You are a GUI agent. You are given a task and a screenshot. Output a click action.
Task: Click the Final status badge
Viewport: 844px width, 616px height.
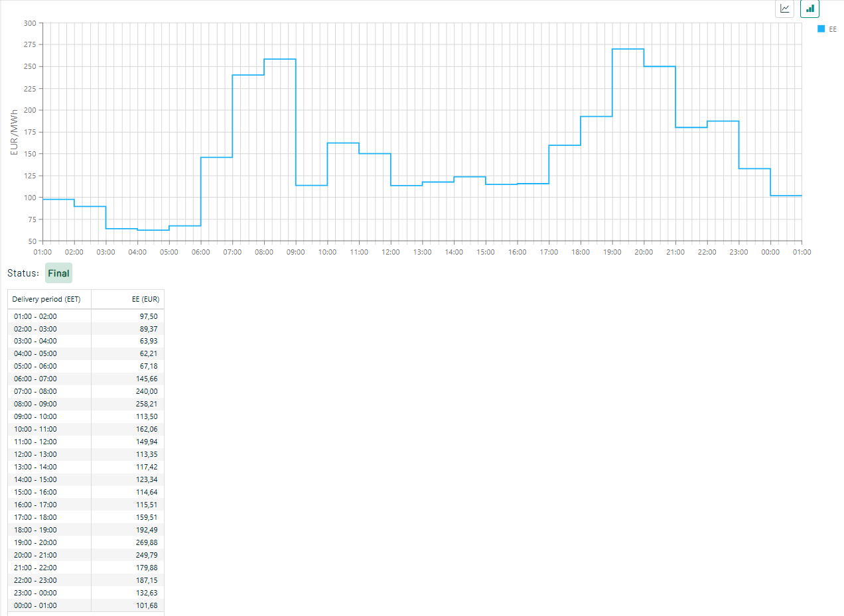[x=58, y=273]
